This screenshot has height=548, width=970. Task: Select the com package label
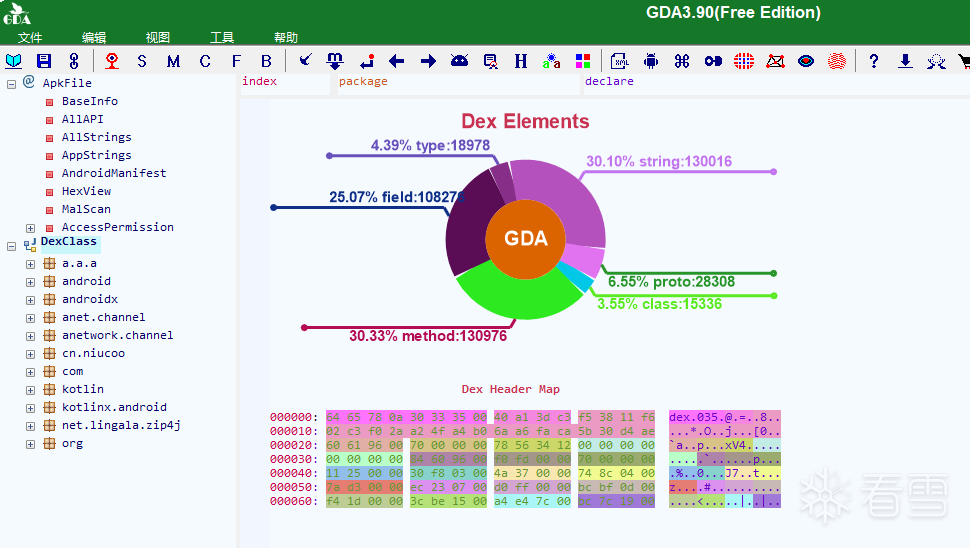coord(72,371)
